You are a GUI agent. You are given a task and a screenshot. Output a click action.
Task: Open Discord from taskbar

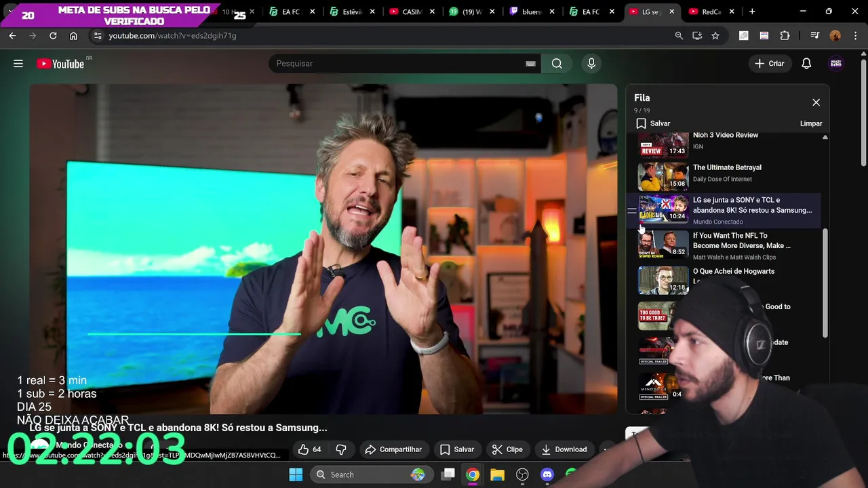point(547,474)
